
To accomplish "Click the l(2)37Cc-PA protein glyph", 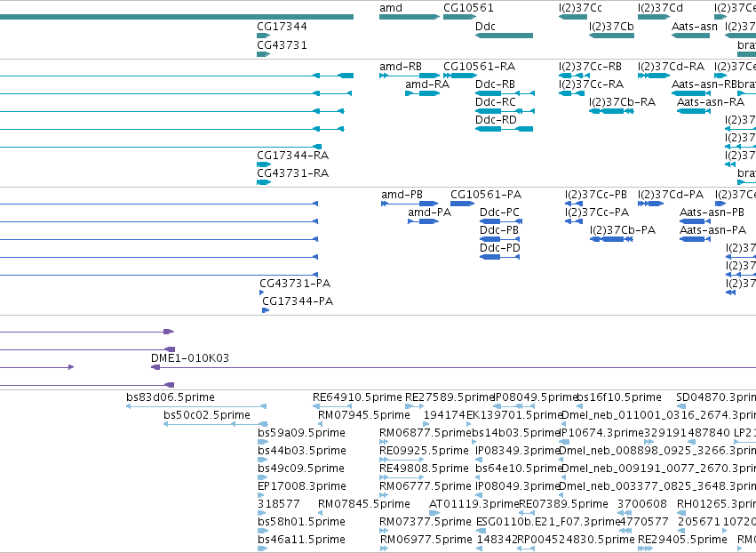I will point(574,221).
